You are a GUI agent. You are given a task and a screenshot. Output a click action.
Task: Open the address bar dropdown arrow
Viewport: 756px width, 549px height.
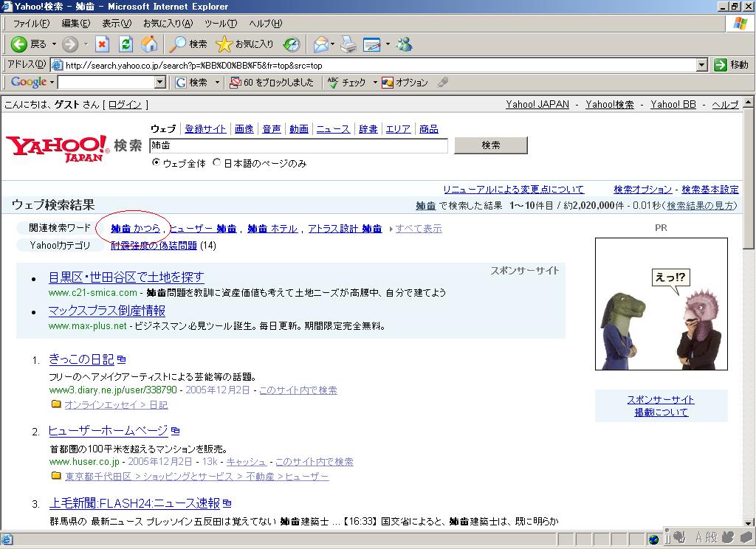(702, 65)
